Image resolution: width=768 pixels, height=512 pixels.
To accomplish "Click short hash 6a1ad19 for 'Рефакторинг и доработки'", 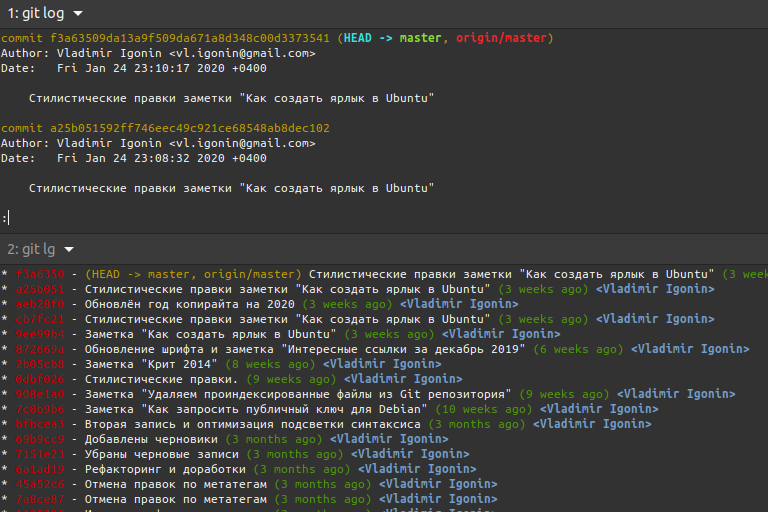I will [x=40, y=469].
